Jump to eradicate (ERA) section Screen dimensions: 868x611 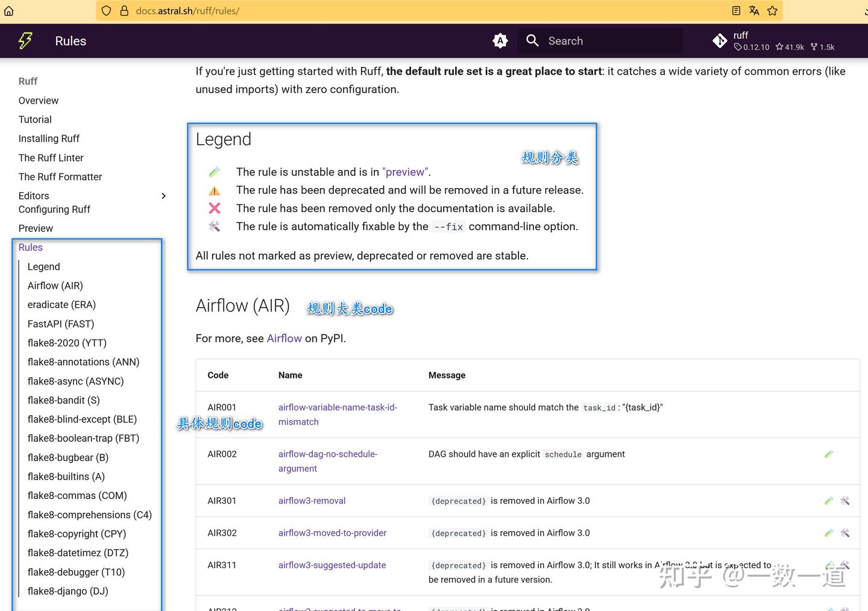[x=61, y=305]
